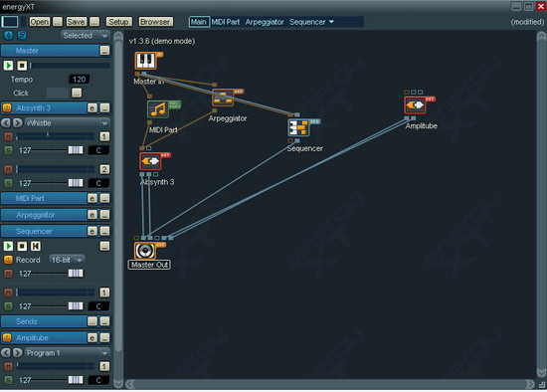The height and width of the screenshot is (392, 547).
Task: Select the Sequencer node icon
Action: pyautogui.click(x=298, y=127)
